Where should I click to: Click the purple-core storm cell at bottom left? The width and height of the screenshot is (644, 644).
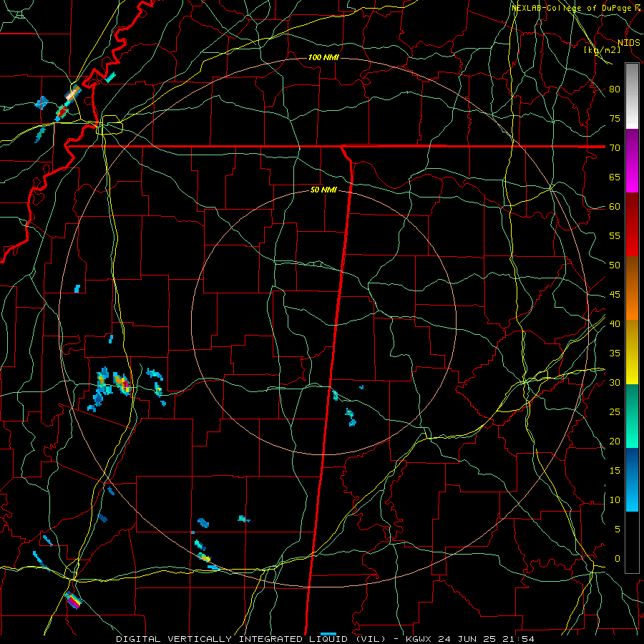point(74,601)
